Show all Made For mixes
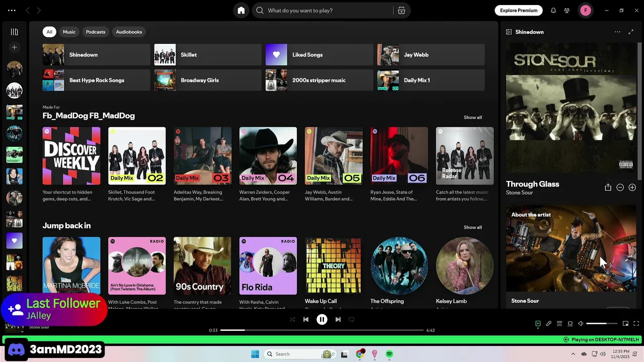Screen dimensions: 644x362 tap(472, 117)
